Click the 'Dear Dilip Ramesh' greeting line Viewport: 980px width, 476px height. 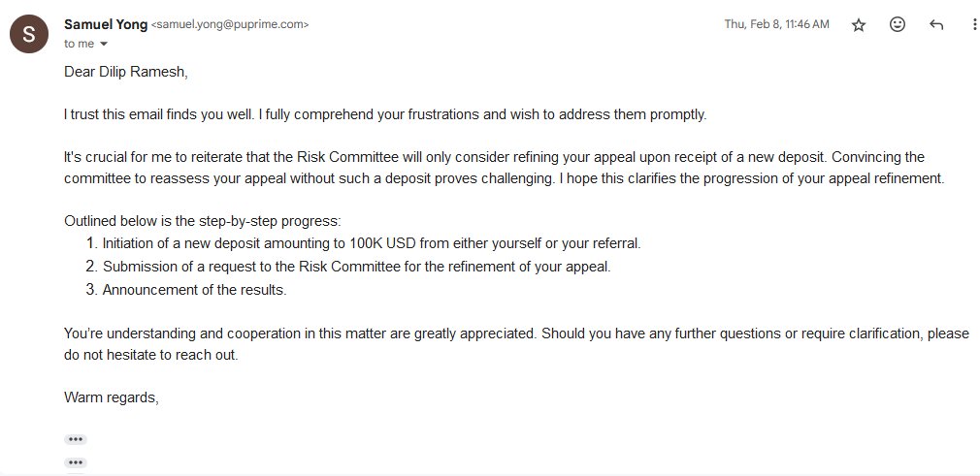[125, 72]
